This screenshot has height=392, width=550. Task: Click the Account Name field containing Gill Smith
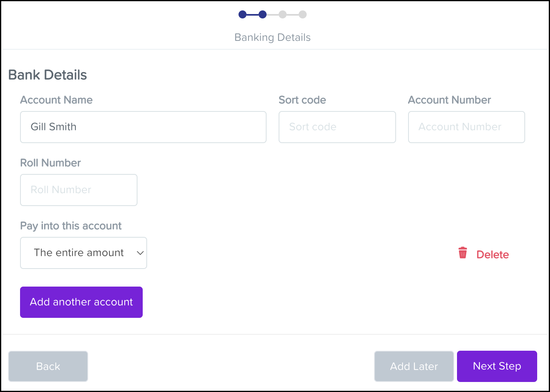[143, 127]
